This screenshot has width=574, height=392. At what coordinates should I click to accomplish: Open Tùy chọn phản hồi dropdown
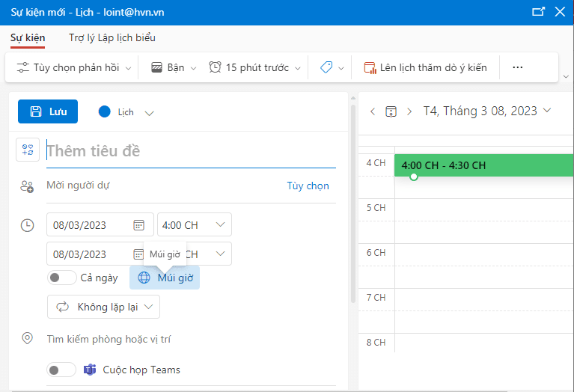point(74,68)
